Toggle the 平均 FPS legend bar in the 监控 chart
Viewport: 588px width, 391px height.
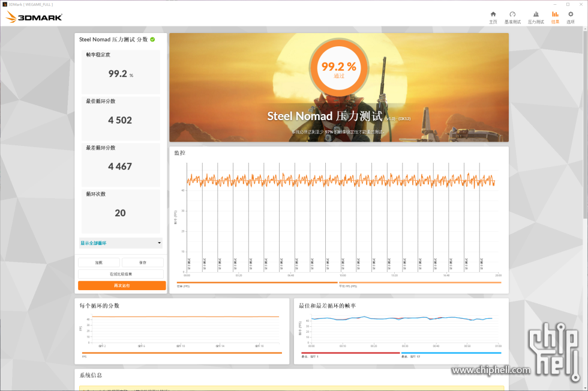420,282
